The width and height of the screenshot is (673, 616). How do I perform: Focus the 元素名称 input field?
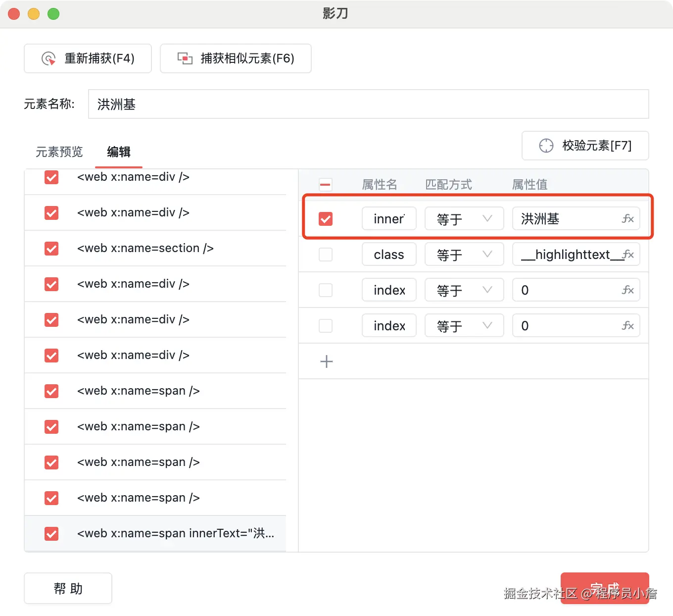point(369,104)
